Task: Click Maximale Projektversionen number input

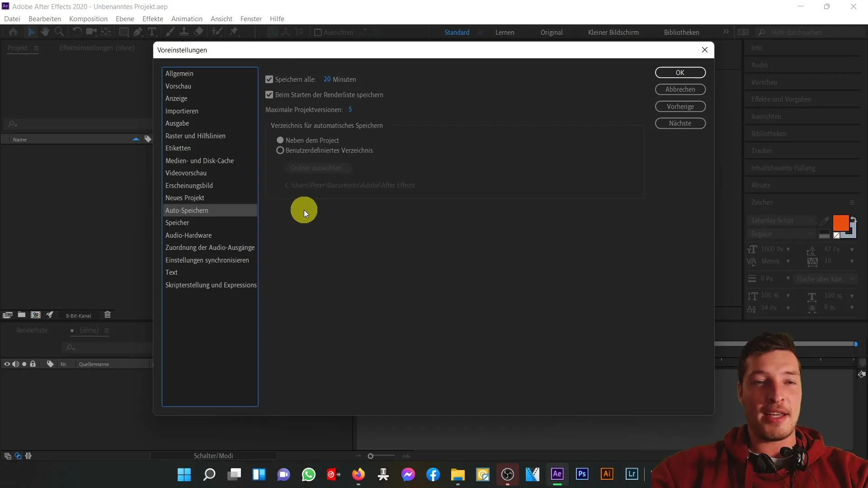Action: coord(350,110)
